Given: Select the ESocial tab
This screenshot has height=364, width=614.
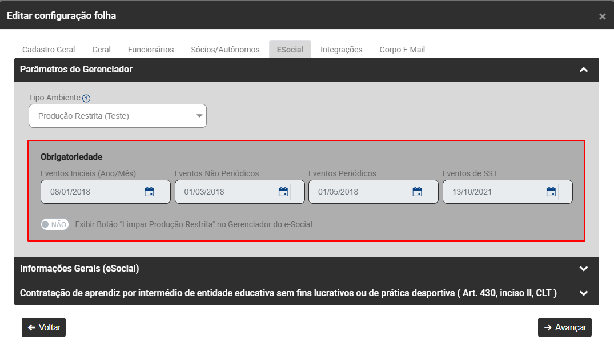Looking at the screenshot, I should (x=290, y=50).
